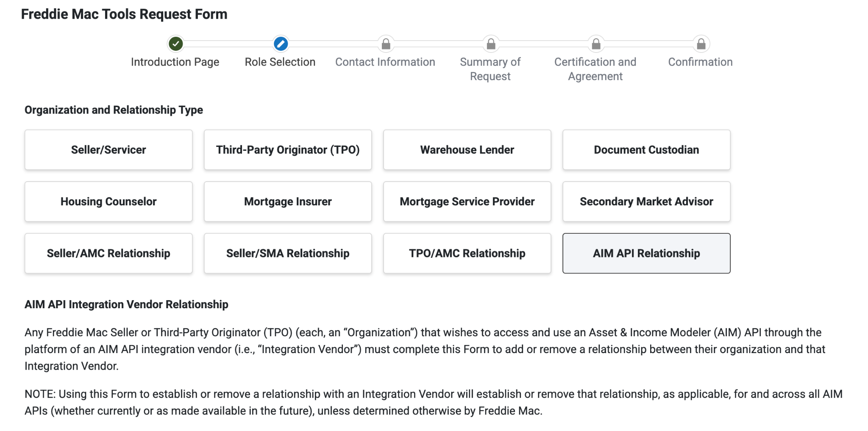Select the Warehouse Lender option

(467, 150)
